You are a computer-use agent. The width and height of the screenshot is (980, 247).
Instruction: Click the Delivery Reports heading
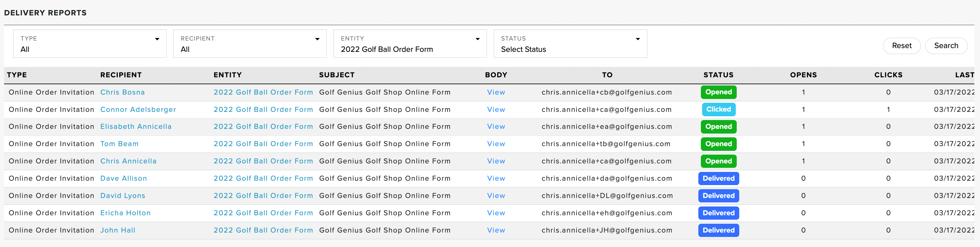tap(45, 13)
